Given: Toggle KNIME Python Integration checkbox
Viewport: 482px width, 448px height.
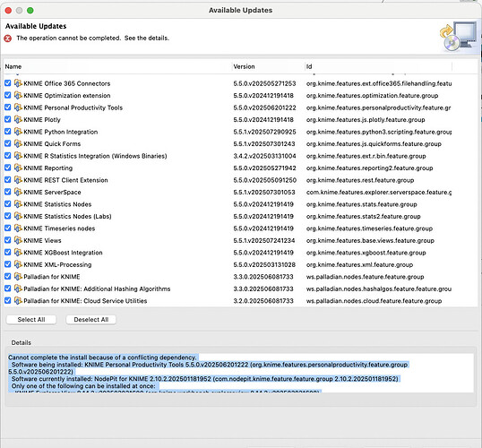Looking at the screenshot, I should tap(8, 132).
